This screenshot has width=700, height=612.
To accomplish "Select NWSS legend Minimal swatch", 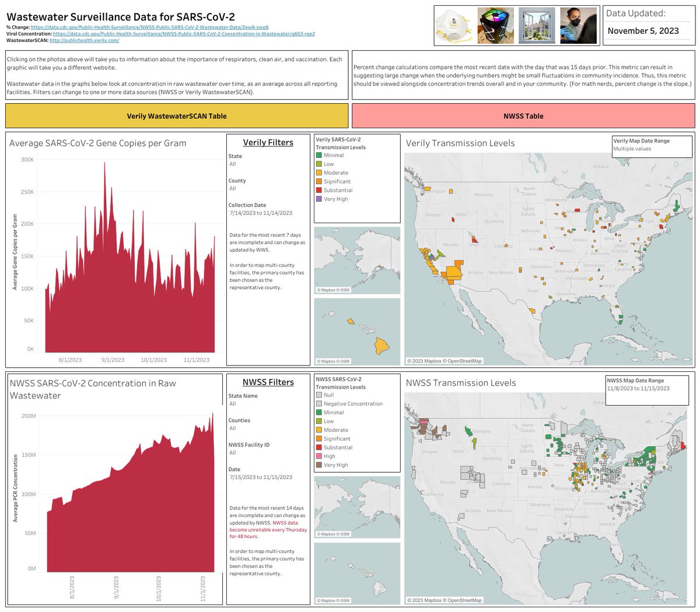I will click(319, 412).
